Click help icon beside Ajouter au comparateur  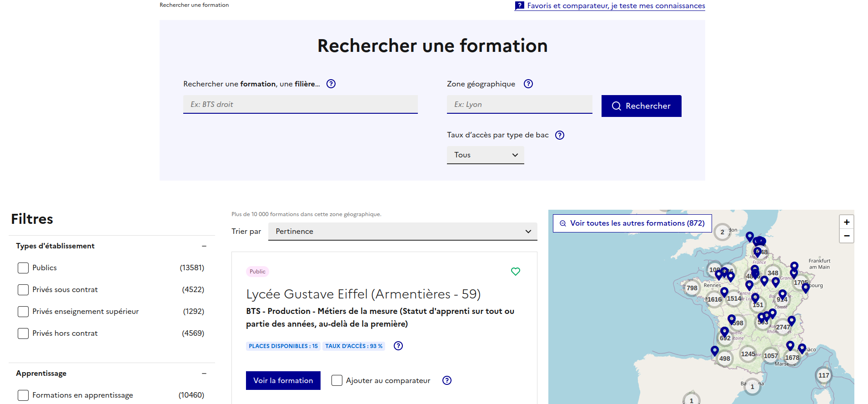[447, 380]
